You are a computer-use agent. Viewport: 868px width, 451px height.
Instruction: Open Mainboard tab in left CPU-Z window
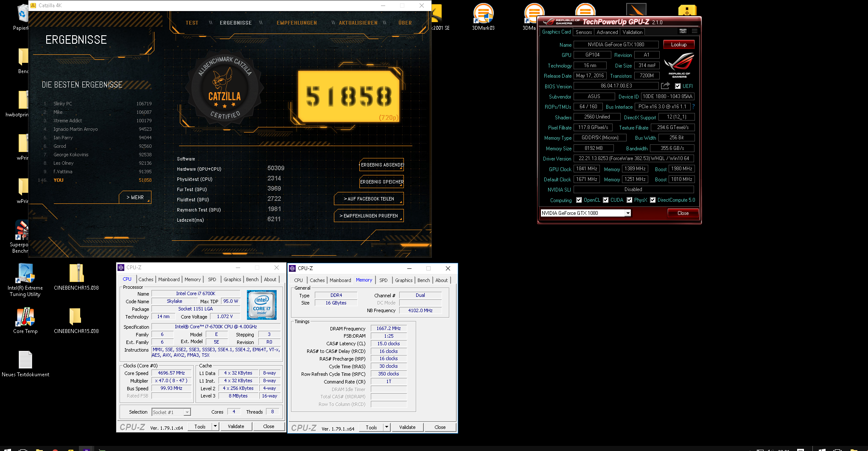tap(169, 279)
